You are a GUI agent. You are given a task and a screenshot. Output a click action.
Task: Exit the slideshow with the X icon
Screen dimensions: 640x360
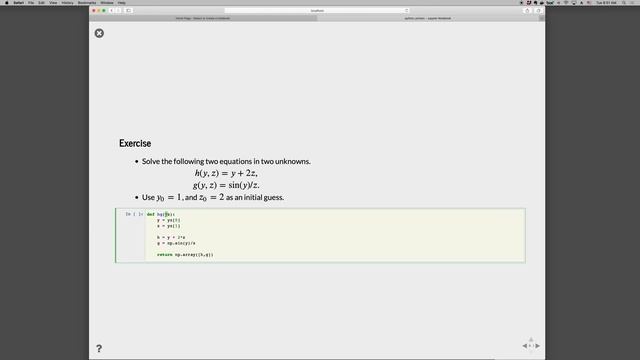point(99,33)
